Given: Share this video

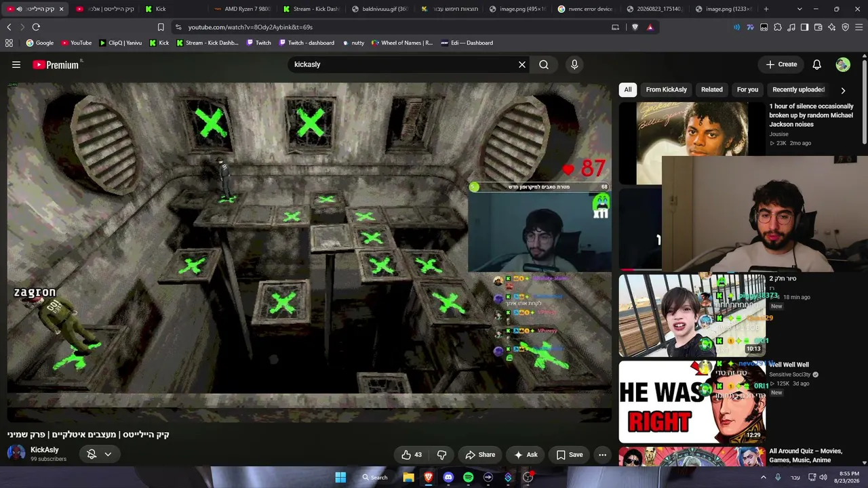Looking at the screenshot, I should tap(480, 455).
